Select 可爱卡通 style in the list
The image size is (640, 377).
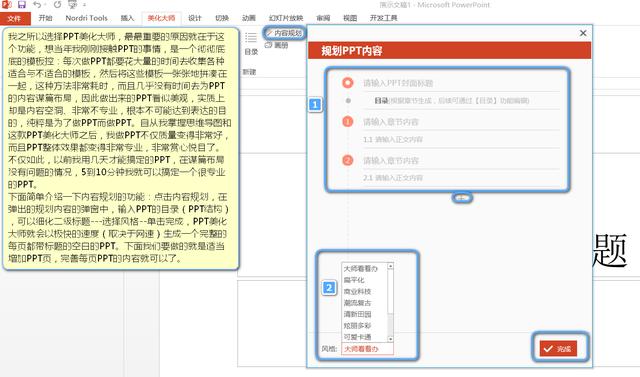click(364, 337)
